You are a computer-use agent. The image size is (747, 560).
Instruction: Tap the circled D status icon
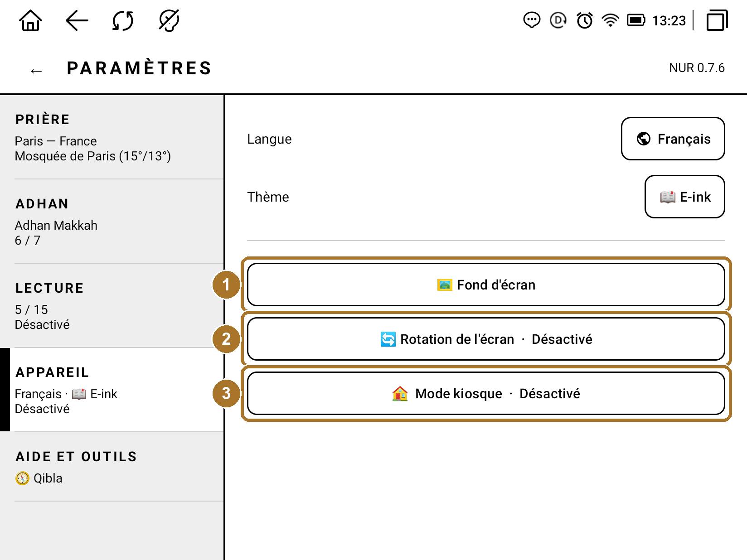coord(558,20)
